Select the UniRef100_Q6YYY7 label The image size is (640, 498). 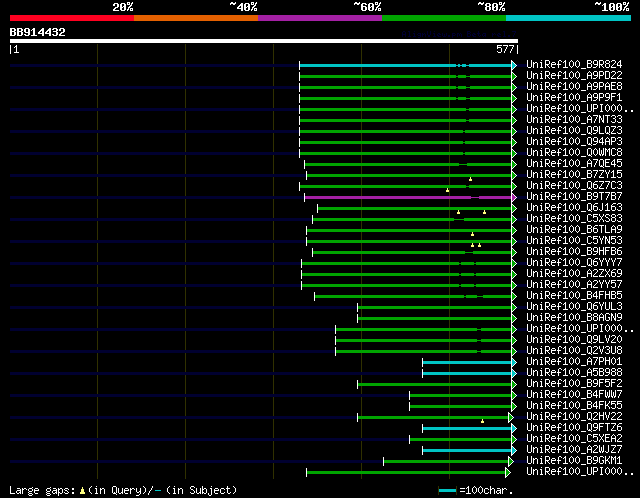(574, 263)
